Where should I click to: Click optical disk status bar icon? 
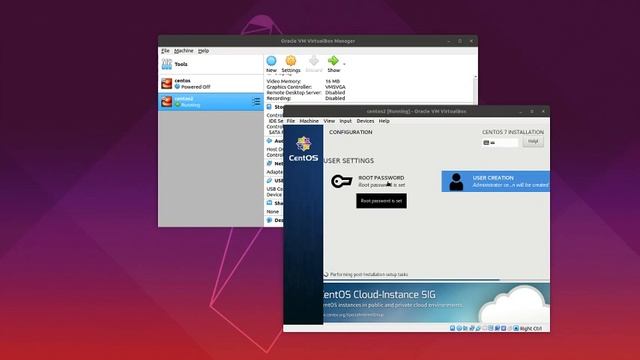click(459, 328)
